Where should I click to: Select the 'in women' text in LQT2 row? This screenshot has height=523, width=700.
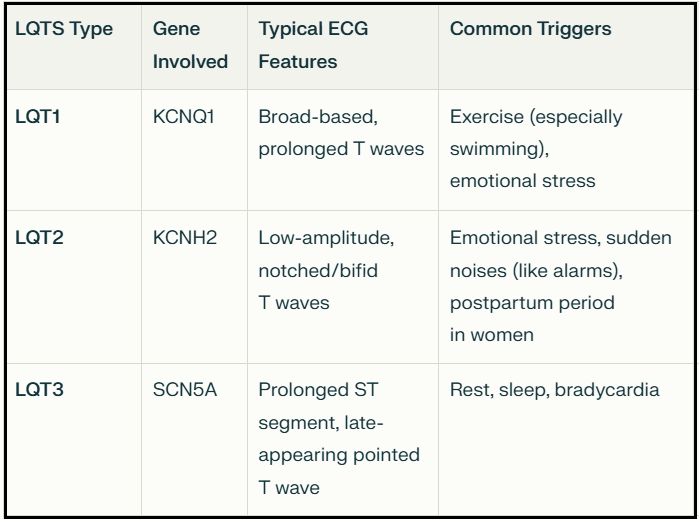(x=492, y=335)
